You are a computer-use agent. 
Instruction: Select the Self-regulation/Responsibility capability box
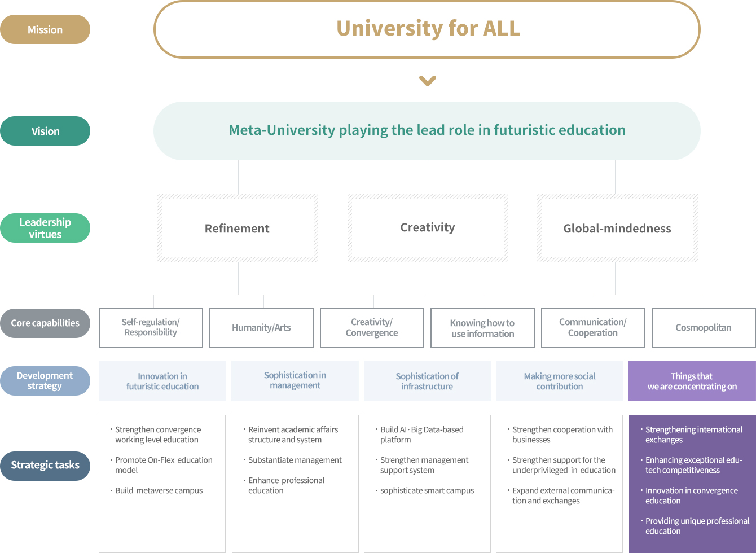(x=151, y=328)
